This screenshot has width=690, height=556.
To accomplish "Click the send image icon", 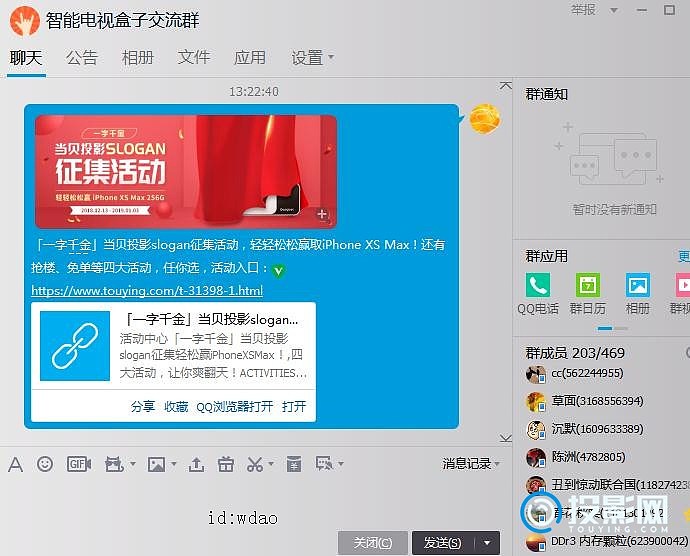I will [157, 464].
